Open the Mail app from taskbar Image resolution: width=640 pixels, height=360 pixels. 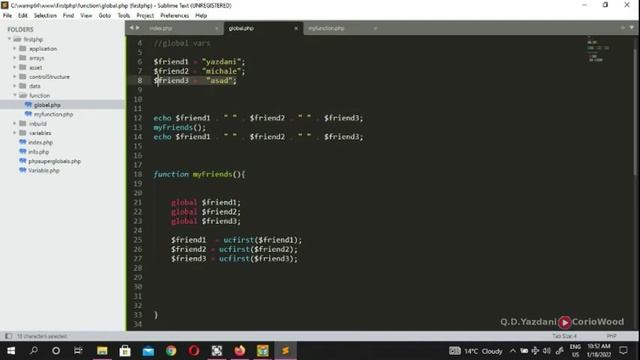148,351
